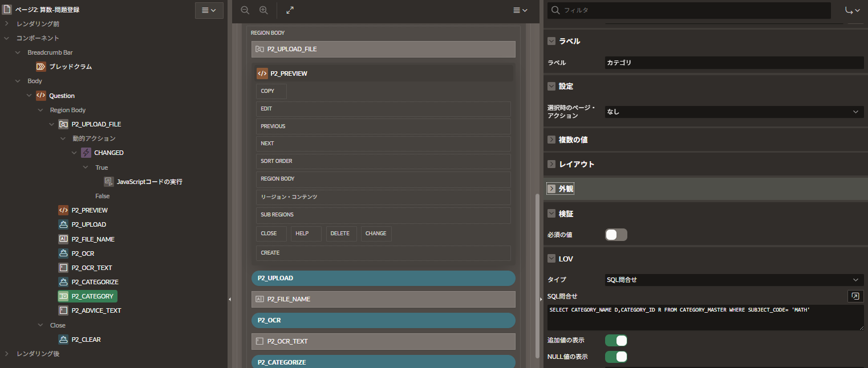Click the Question region code icon

pyautogui.click(x=41, y=96)
